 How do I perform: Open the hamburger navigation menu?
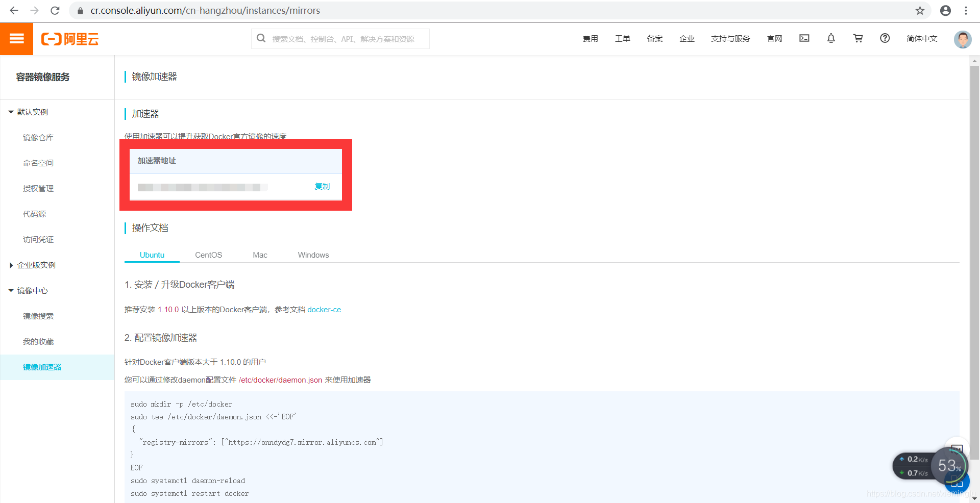tap(17, 38)
